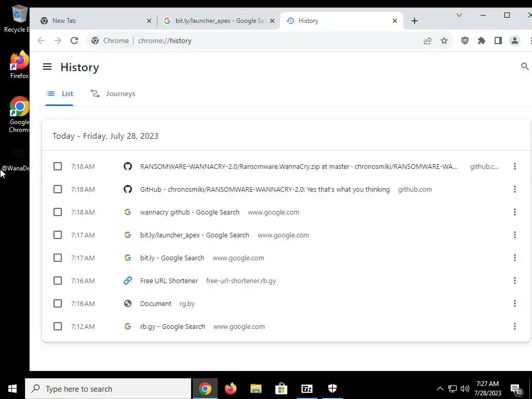Select the List view tab
This screenshot has width=532, height=399.
click(59, 94)
